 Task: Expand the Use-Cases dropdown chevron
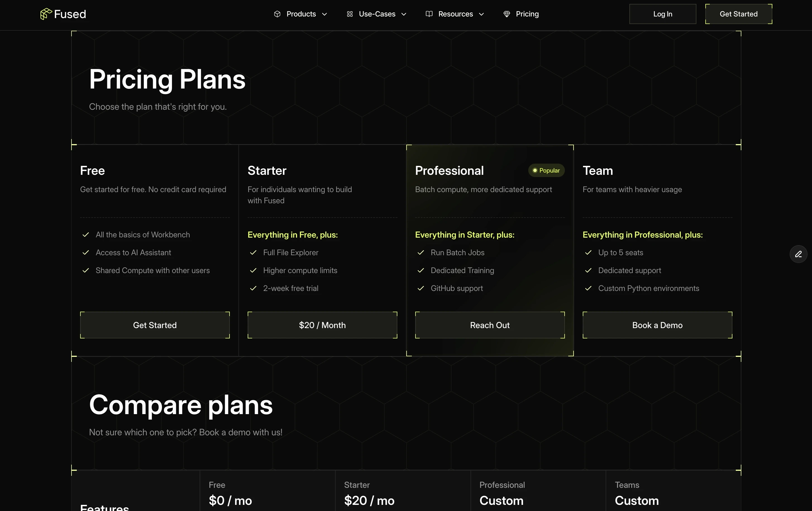tap(404, 14)
